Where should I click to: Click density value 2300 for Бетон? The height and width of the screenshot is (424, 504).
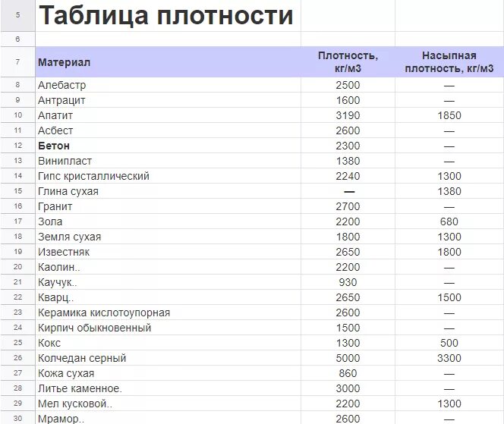[x=348, y=146]
